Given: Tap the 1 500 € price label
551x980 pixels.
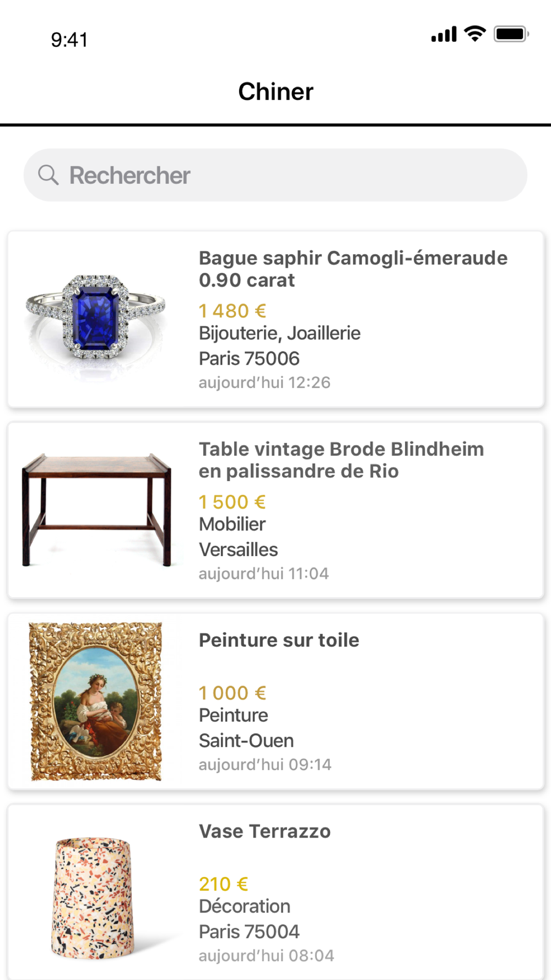Looking at the screenshot, I should [233, 502].
